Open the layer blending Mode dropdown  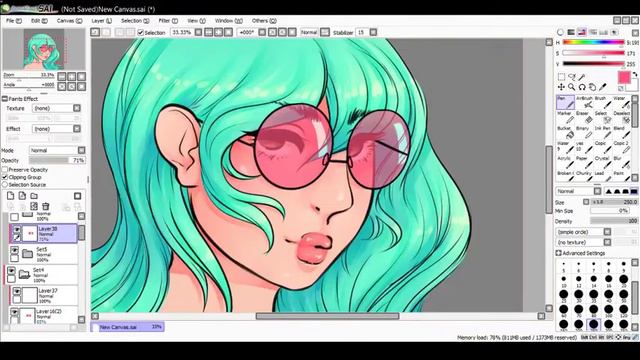pyautogui.click(x=57, y=150)
